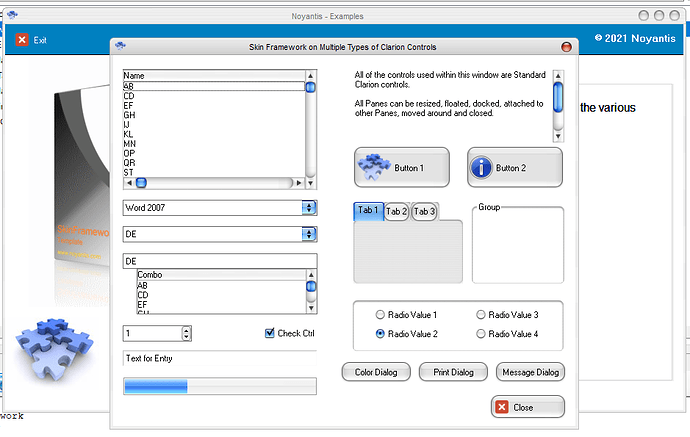
Task: Click Combo list scroll up arrow
Action: 311,275
